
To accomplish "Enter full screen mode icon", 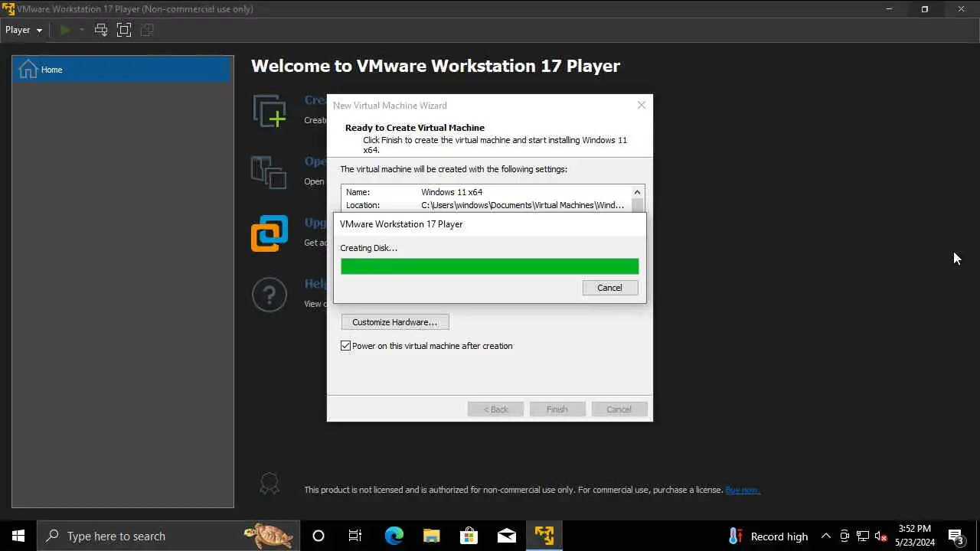I will coord(124,30).
